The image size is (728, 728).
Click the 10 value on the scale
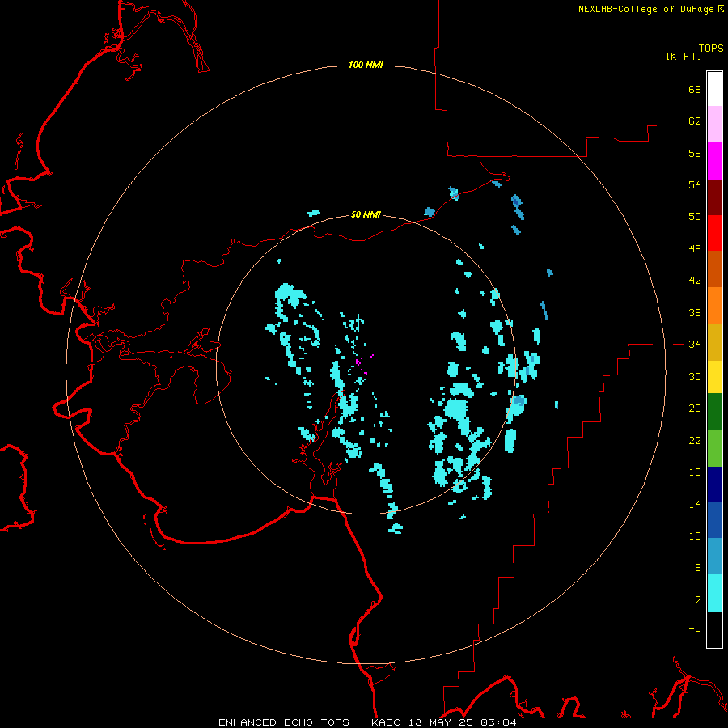click(x=695, y=535)
